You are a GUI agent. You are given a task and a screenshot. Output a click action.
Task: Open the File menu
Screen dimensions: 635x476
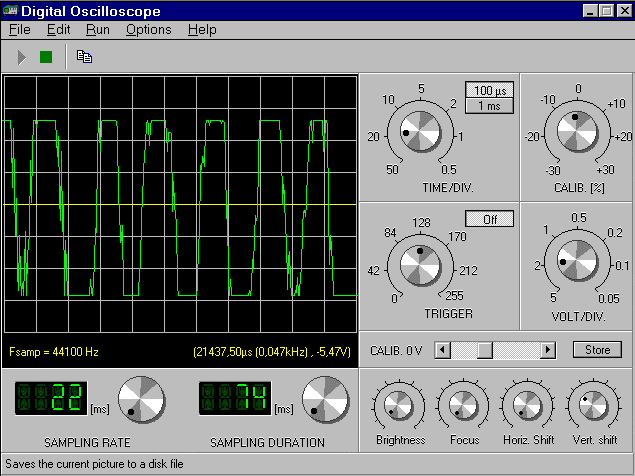pyautogui.click(x=20, y=30)
